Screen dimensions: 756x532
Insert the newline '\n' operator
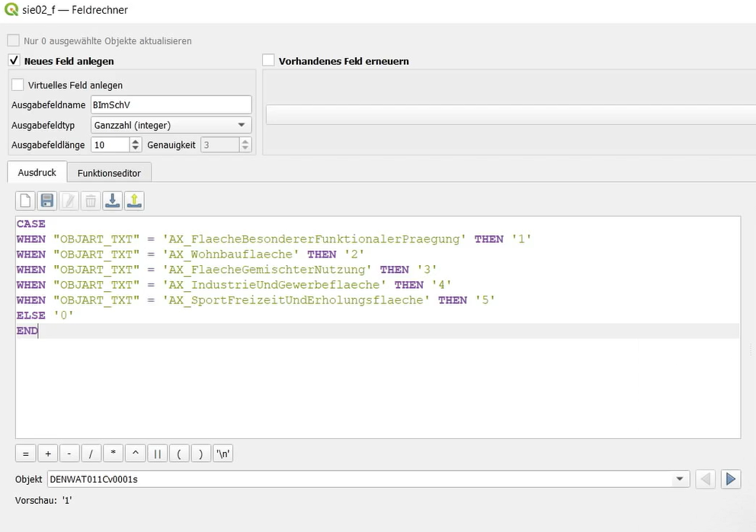coord(223,453)
